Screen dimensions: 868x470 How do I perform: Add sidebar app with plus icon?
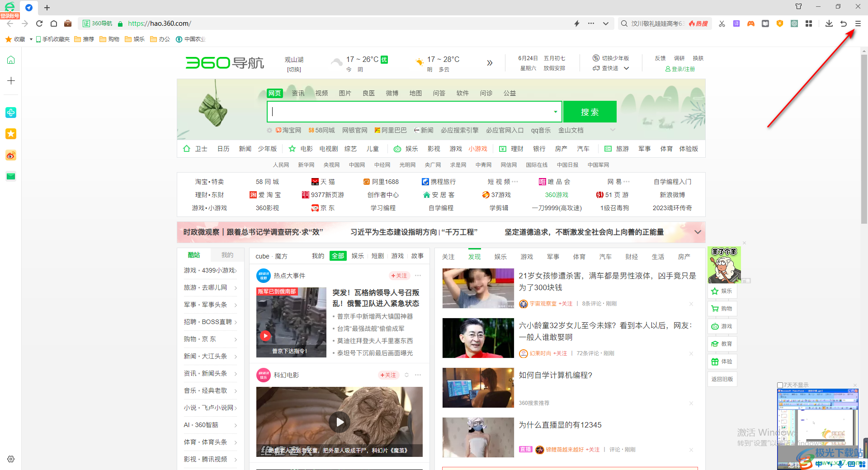pyautogui.click(x=11, y=80)
